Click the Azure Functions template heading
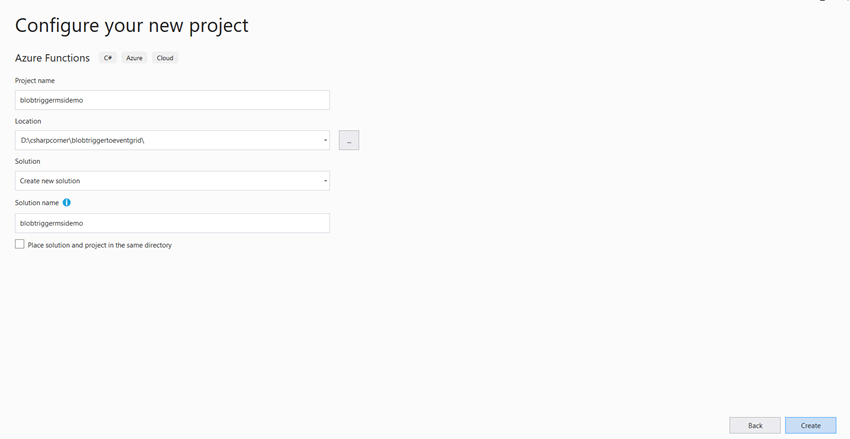This screenshot has width=850, height=439. coord(53,58)
